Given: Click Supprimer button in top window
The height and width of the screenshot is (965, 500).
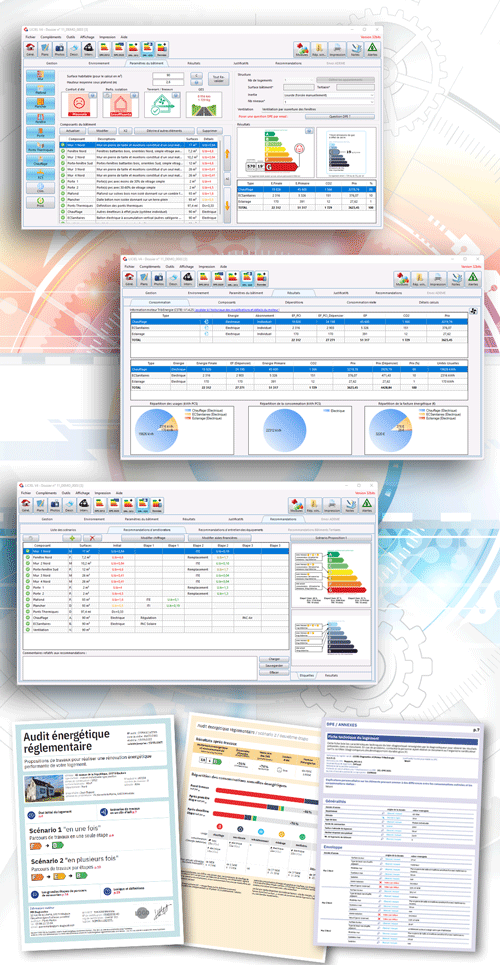Looking at the screenshot, I should [x=211, y=131].
